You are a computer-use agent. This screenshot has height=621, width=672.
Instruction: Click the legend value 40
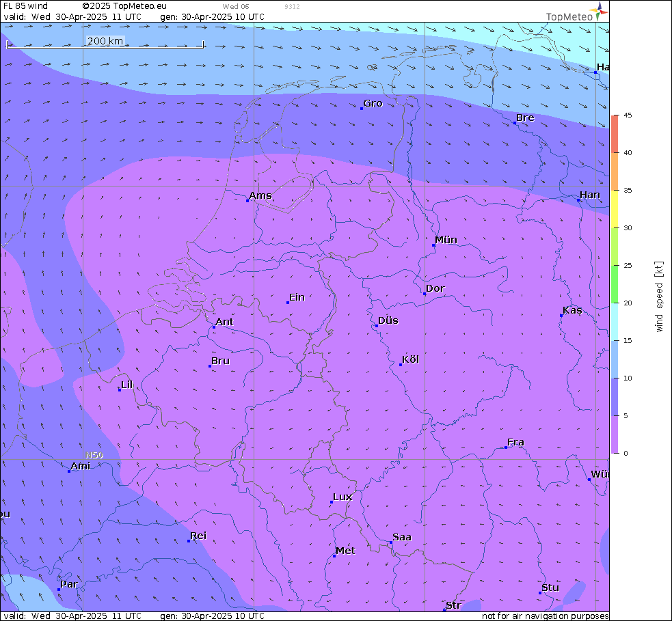[628, 152]
